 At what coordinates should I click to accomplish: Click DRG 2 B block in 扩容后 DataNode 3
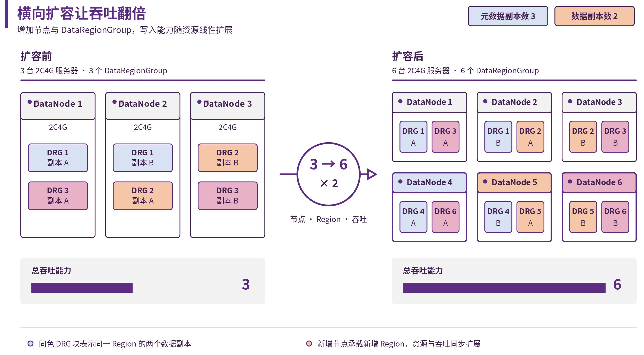(583, 137)
